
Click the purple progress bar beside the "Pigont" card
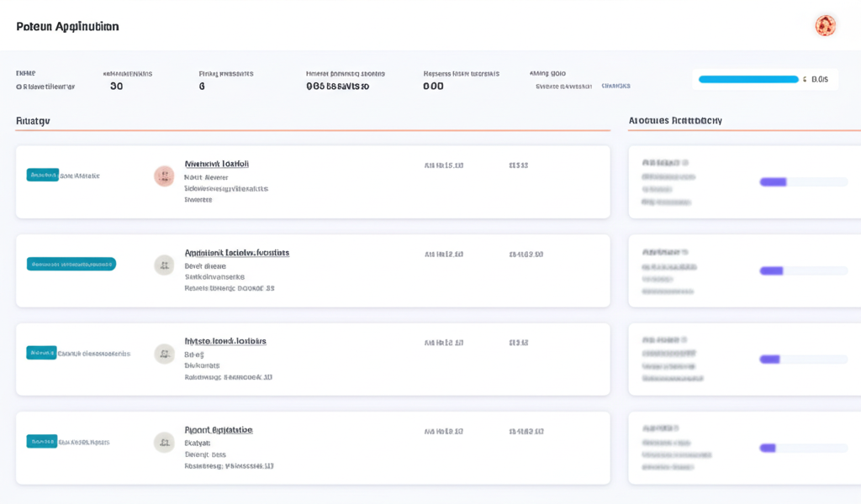804,448
